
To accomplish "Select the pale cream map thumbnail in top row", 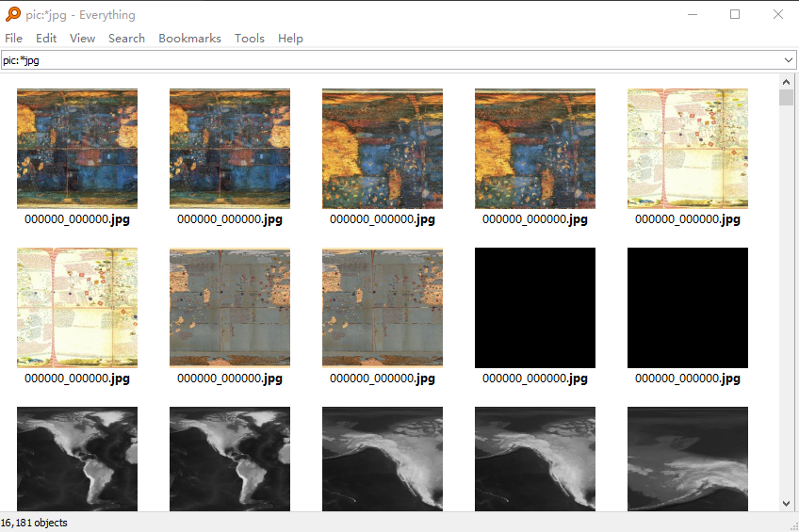I will point(688,149).
